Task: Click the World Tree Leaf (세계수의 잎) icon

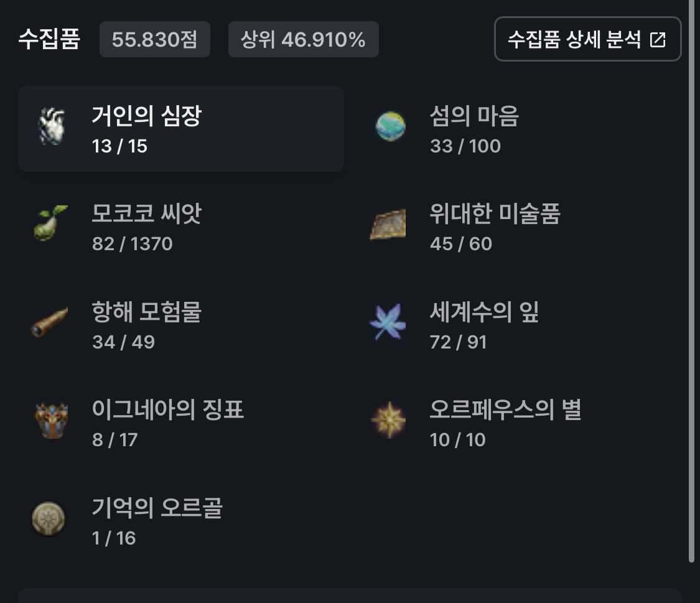Action: point(388,322)
